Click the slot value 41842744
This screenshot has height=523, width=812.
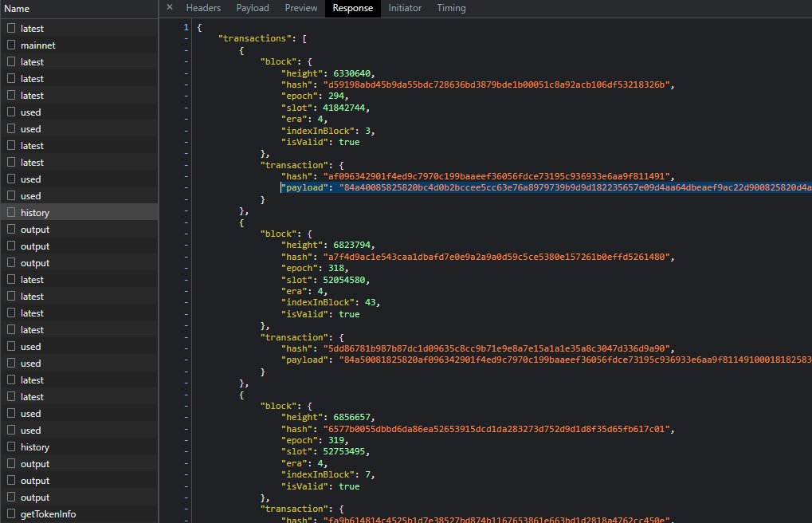click(x=344, y=108)
